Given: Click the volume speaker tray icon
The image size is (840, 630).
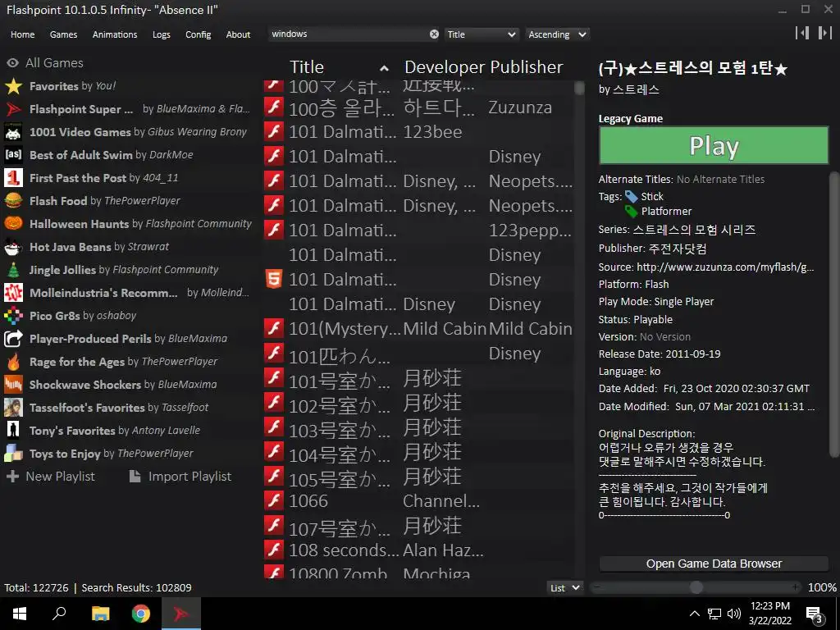Looking at the screenshot, I should [734, 614].
